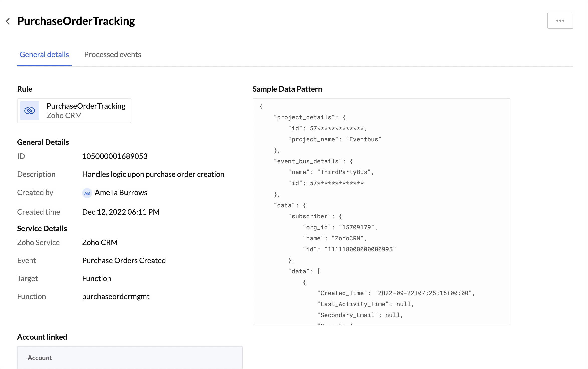The height and width of the screenshot is (369, 588).
Task: Click the PurchaseOrderTracking rule card
Action: point(74,110)
